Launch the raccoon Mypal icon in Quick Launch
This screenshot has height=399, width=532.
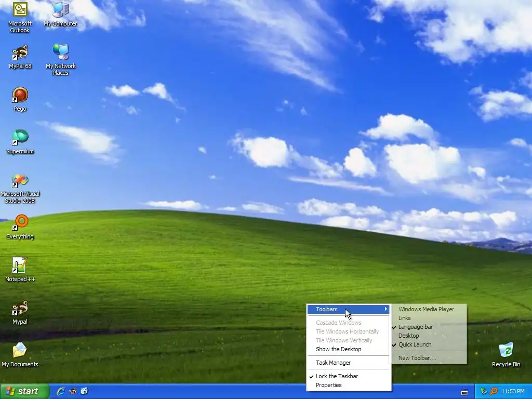73,391
